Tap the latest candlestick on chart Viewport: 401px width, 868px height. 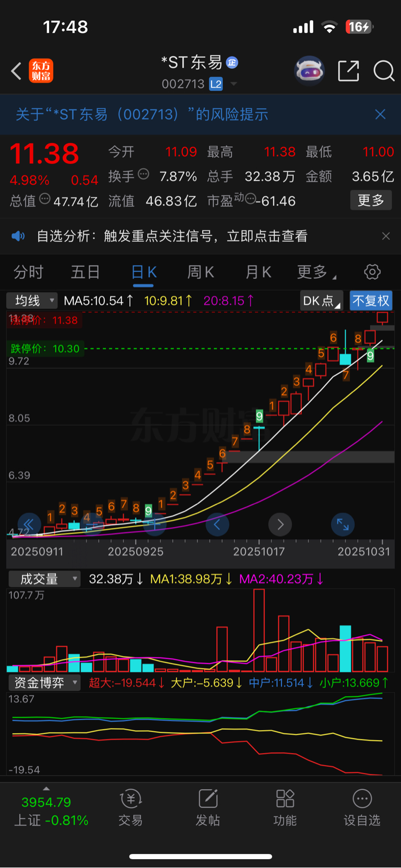383,317
